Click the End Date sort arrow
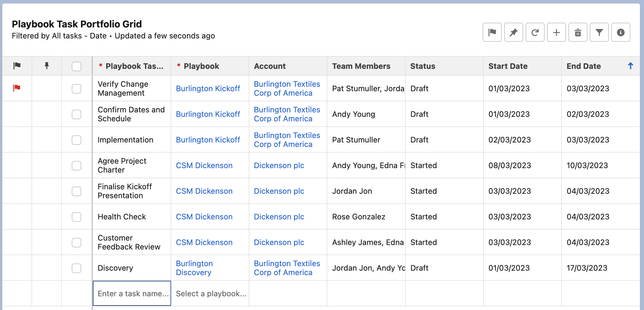This screenshot has height=310, width=644. pyautogui.click(x=630, y=66)
